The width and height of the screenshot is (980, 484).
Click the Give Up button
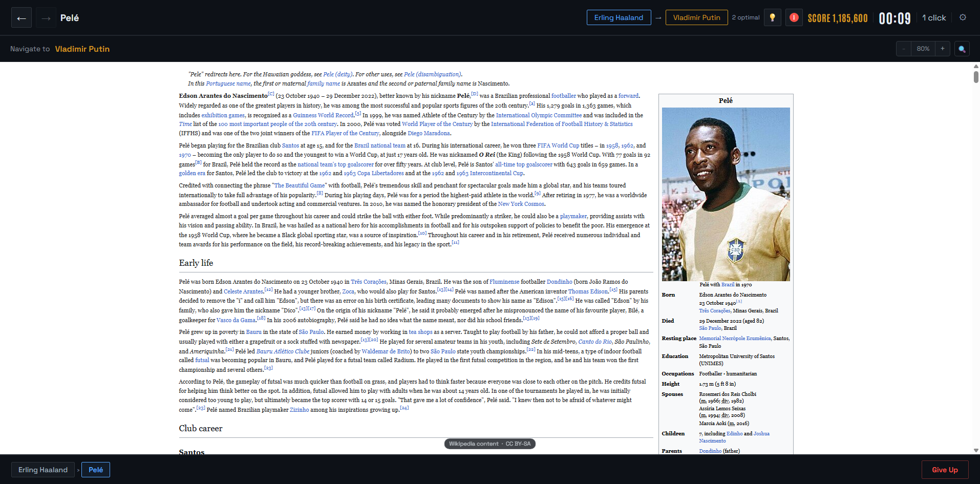(945, 470)
